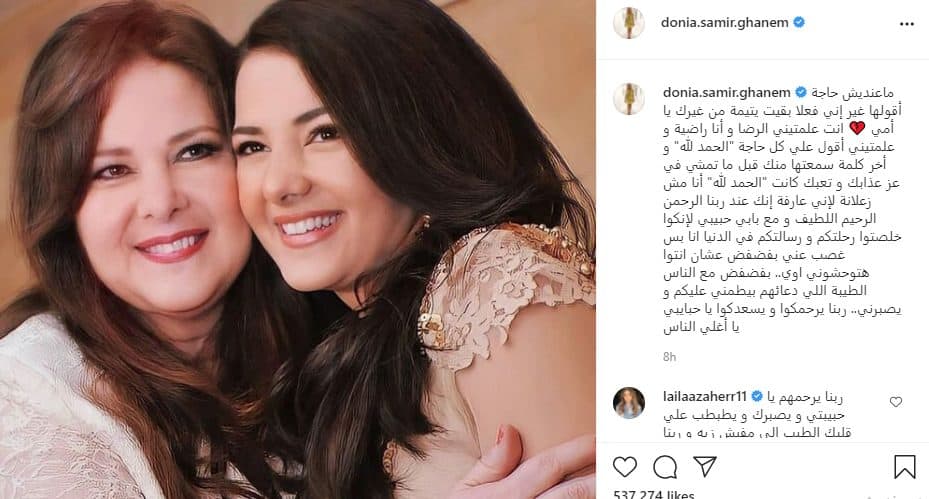Click the Arabic caption text

(783, 210)
